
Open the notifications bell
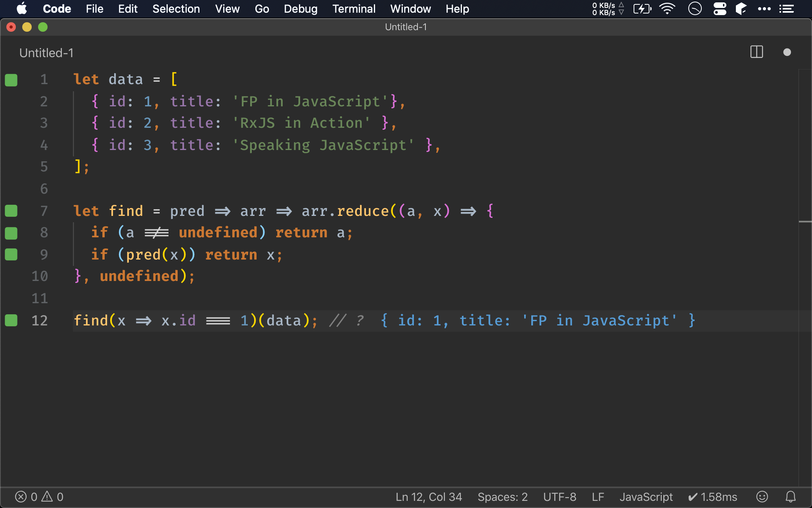click(791, 497)
